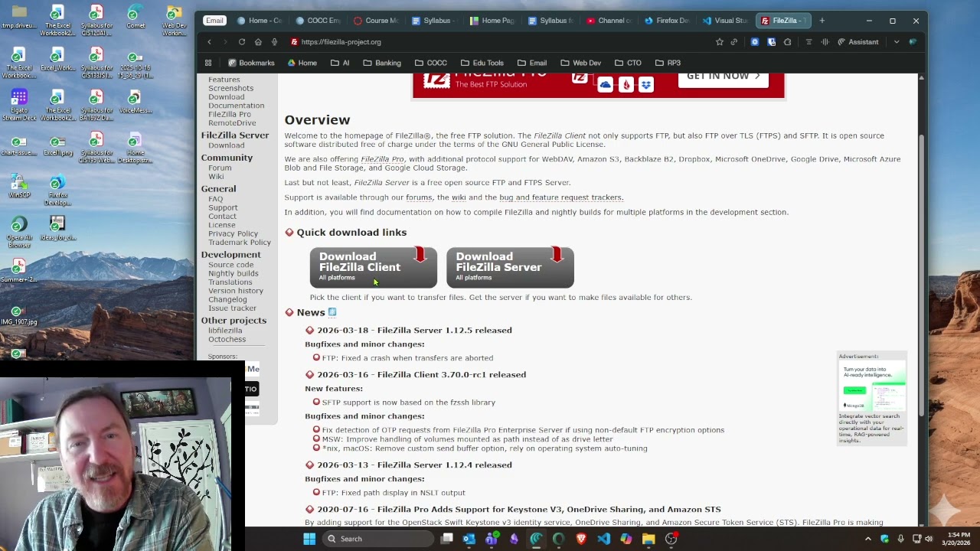Open the Banking bookmarks folder
This screenshot has height=551, width=980.
click(382, 63)
